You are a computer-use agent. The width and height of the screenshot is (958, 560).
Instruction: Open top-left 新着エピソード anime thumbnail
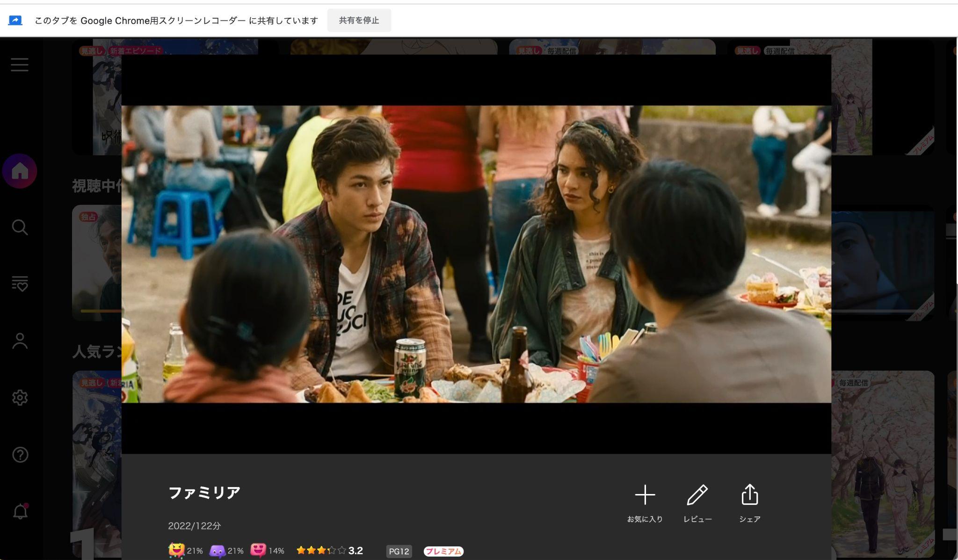click(97, 97)
